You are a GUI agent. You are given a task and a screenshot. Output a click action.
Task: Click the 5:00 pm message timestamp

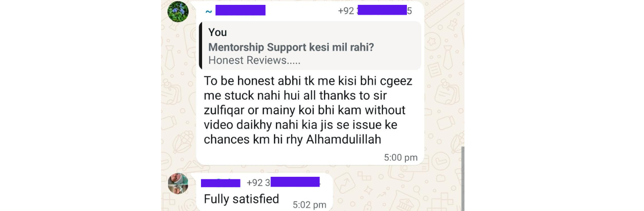(401, 158)
